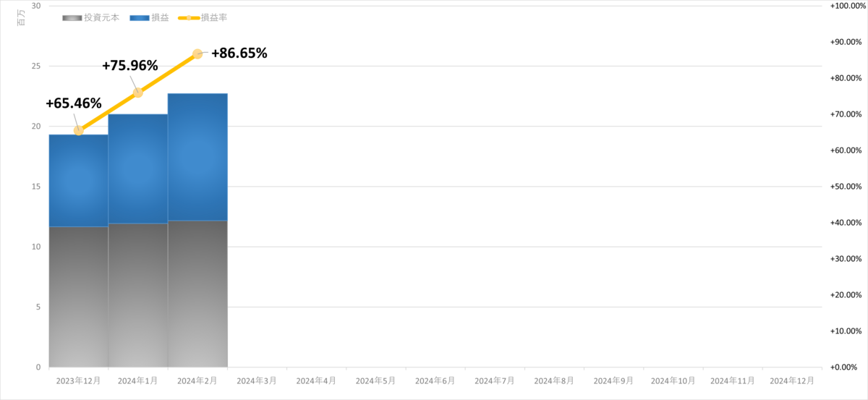Click the 2023年12月 yellow line data point
The image size is (868, 400).
coord(79,130)
